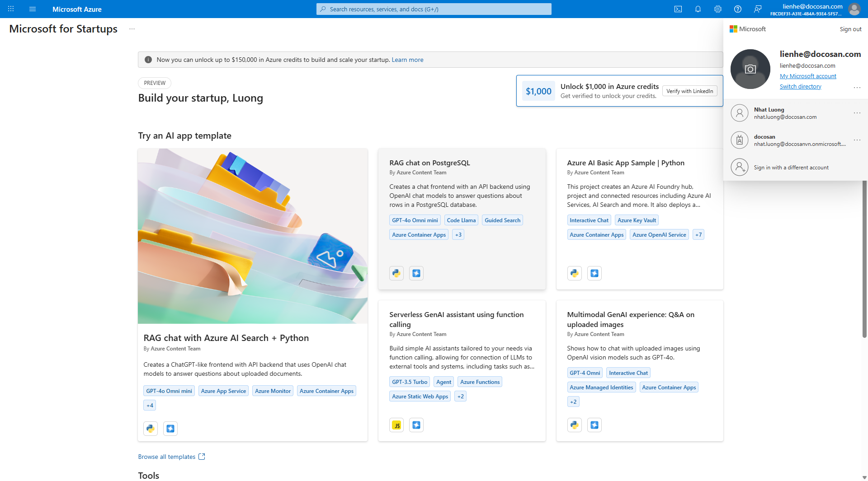Click the Azure OpenAI Service tag
868x481 pixels.
click(x=659, y=235)
